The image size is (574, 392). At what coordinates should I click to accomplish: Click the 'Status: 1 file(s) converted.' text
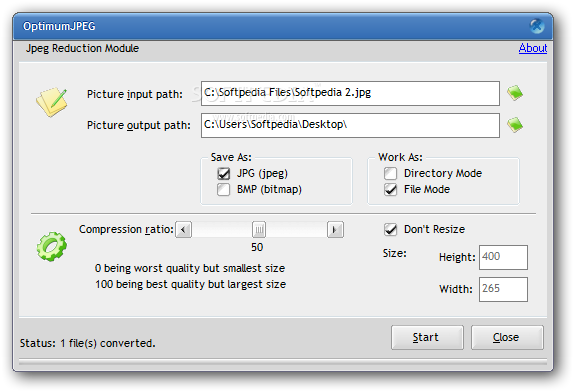(x=87, y=343)
